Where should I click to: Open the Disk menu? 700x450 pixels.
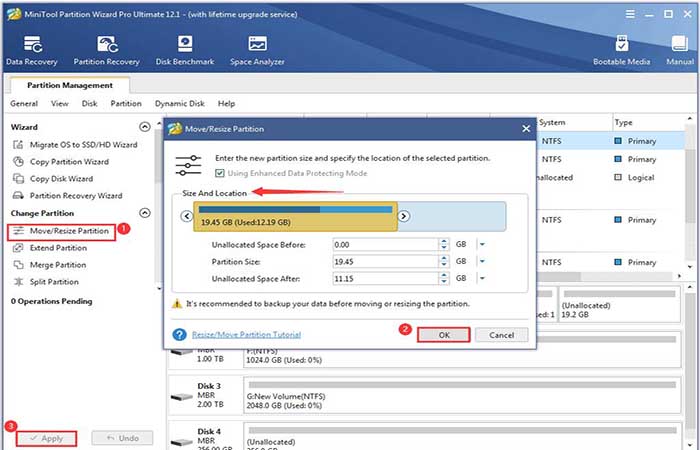click(89, 104)
